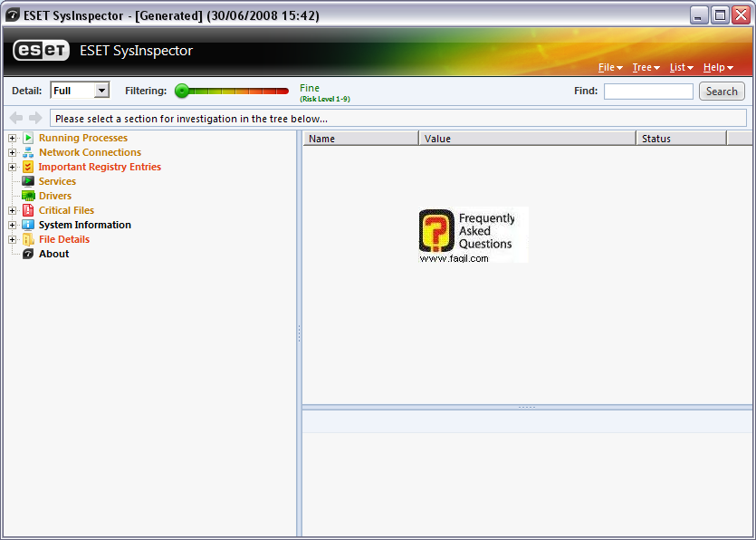Viewport: 756px width, 540px height.
Task: Expand Important Registry Entries node
Action: point(12,167)
